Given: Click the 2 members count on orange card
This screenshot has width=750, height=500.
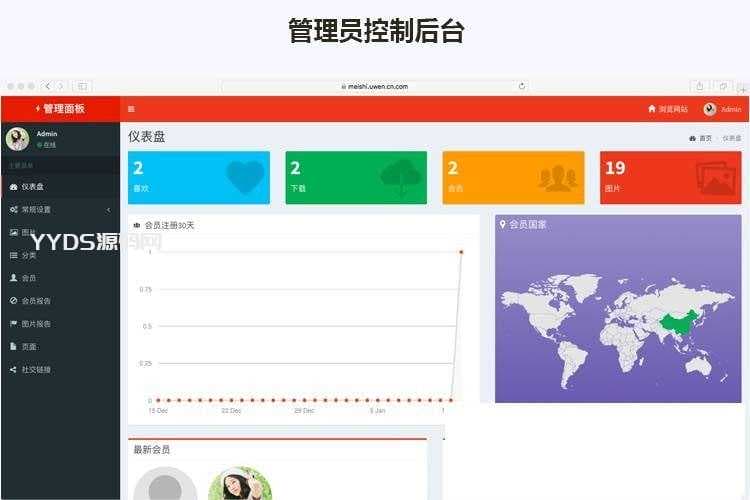Looking at the screenshot, I should tap(453, 168).
